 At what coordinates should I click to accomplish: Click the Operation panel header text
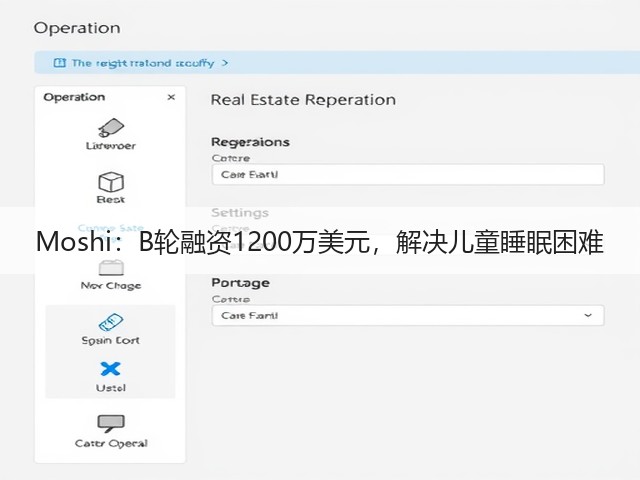[x=74, y=97]
